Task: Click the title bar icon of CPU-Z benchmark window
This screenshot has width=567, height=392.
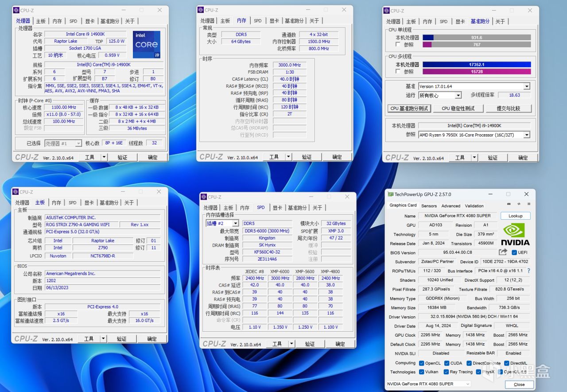Action: (387, 11)
